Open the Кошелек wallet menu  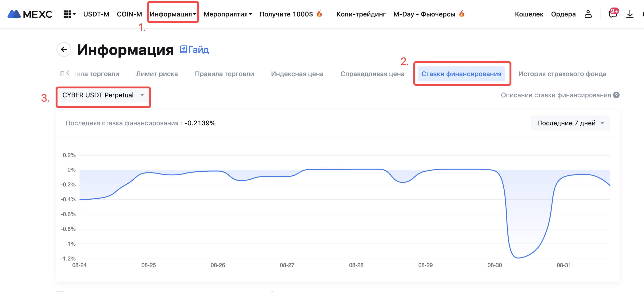point(529,14)
